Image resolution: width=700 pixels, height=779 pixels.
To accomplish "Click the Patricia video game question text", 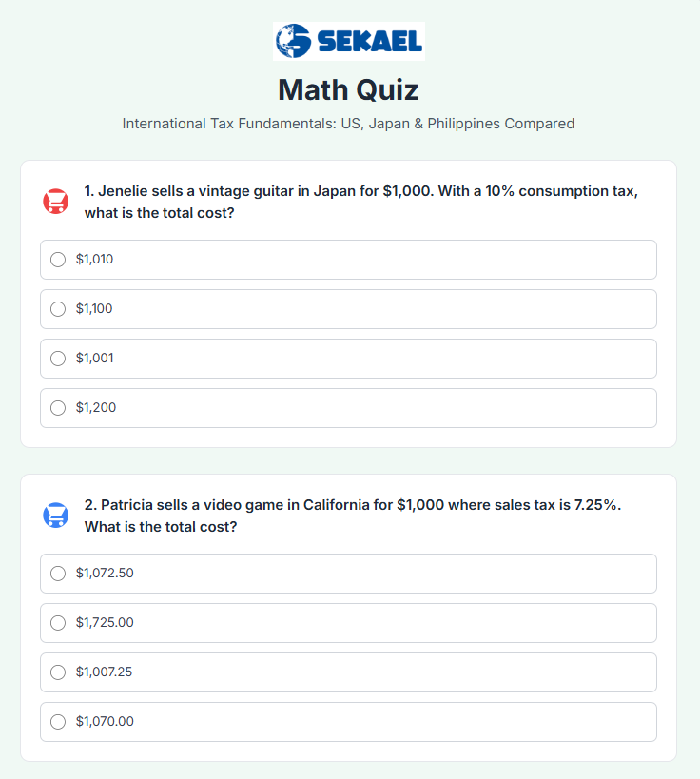I will tap(353, 516).
